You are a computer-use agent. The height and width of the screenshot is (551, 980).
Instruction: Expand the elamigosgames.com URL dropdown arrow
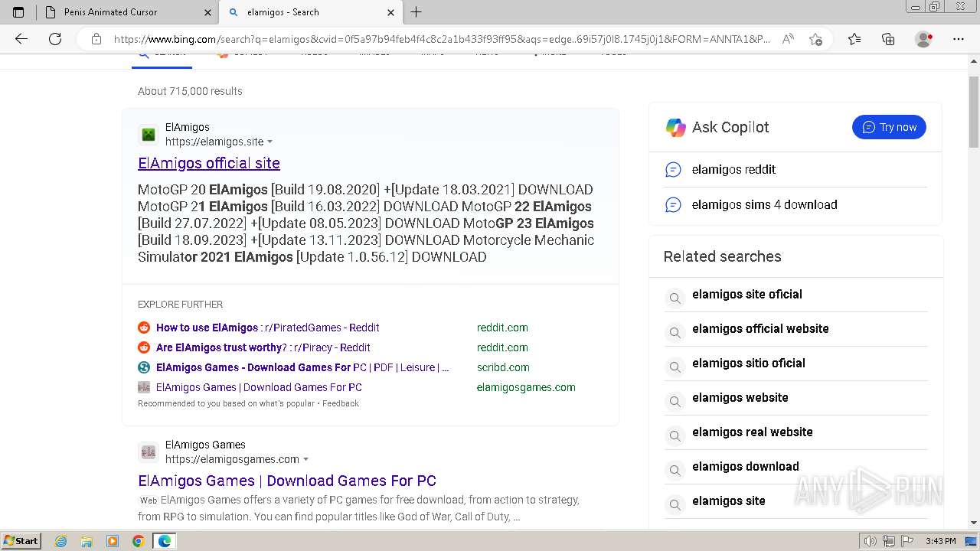(x=305, y=459)
